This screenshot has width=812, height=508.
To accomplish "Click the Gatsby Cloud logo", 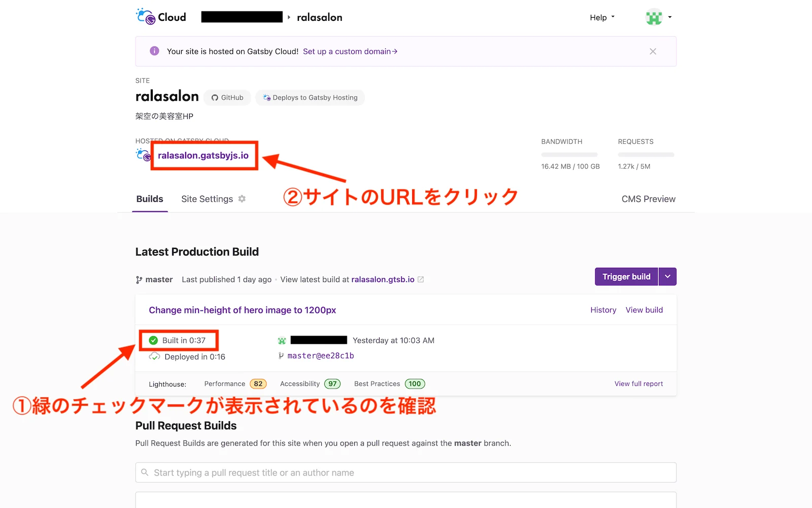I will click(x=161, y=17).
